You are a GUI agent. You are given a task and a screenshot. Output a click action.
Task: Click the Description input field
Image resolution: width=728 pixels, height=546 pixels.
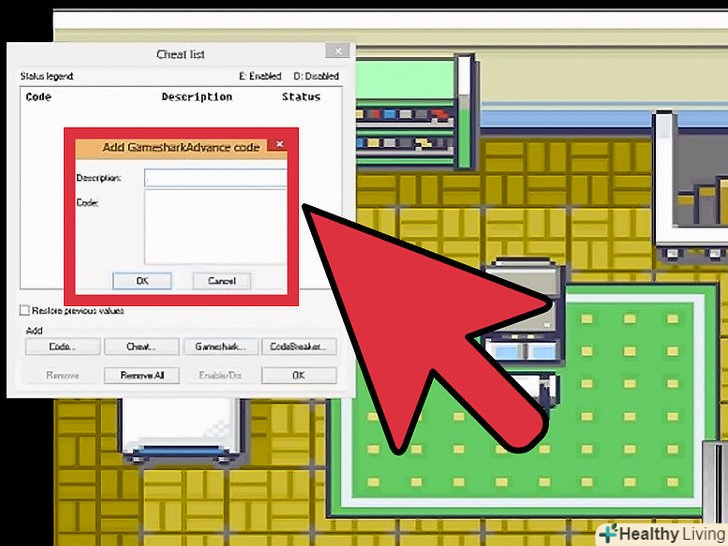point(215,178)
